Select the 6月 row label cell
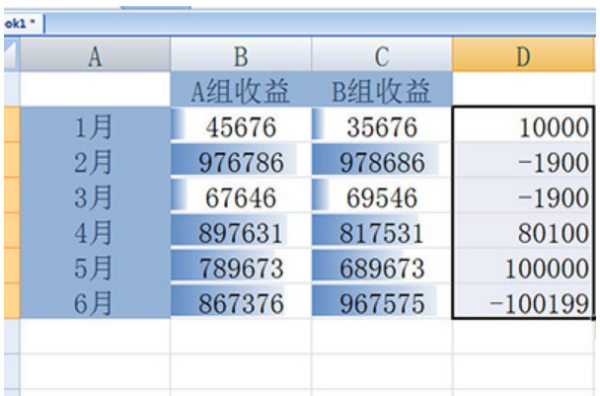This screenshot has width=600, height=396. pos(95,301)
